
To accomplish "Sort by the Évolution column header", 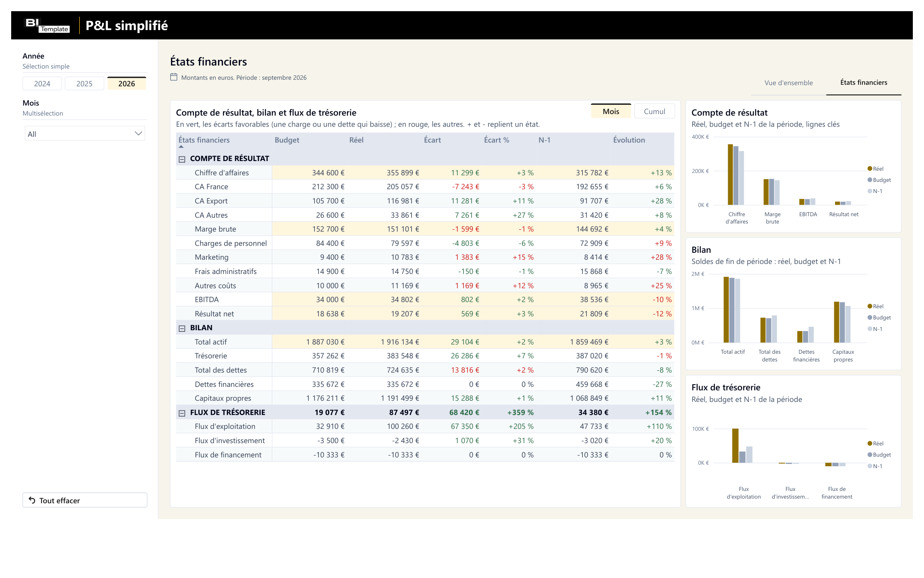I will (x=629, y=140).
